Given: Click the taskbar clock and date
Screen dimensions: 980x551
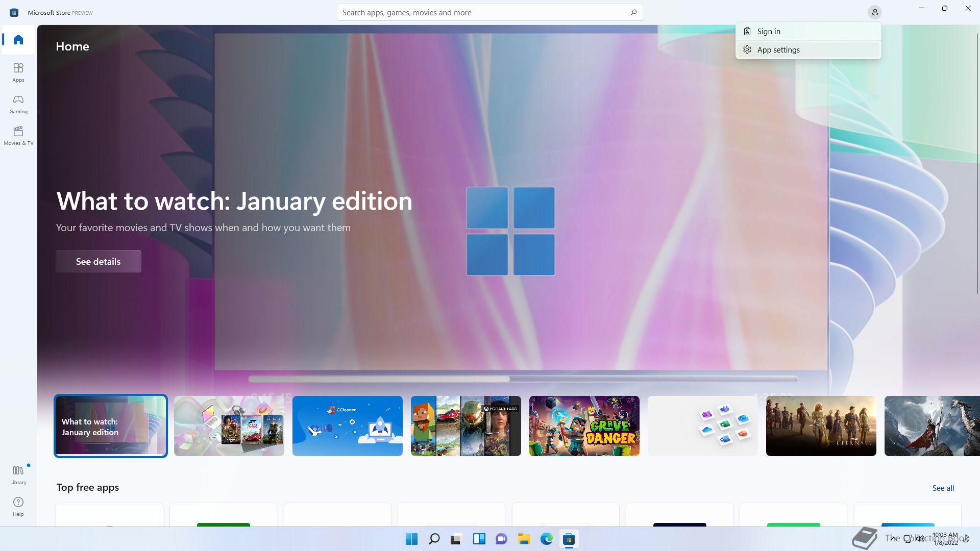Looking at the screenshot, I should (x=945, y=539).
